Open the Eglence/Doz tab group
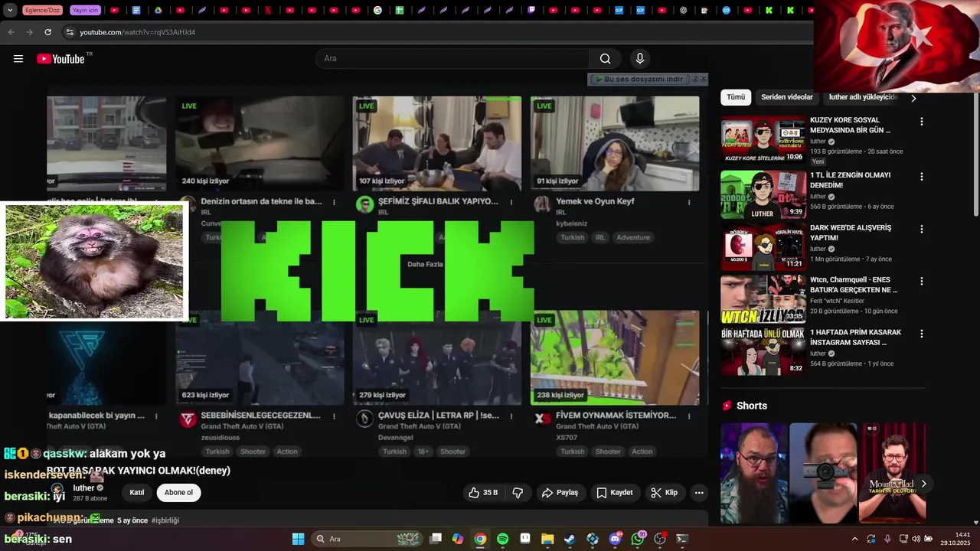This screenshot has width=980, height=551. coord(43,11)
